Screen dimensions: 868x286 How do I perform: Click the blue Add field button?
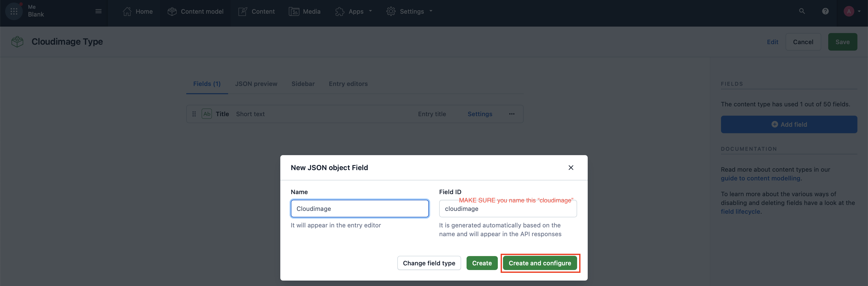788,124
